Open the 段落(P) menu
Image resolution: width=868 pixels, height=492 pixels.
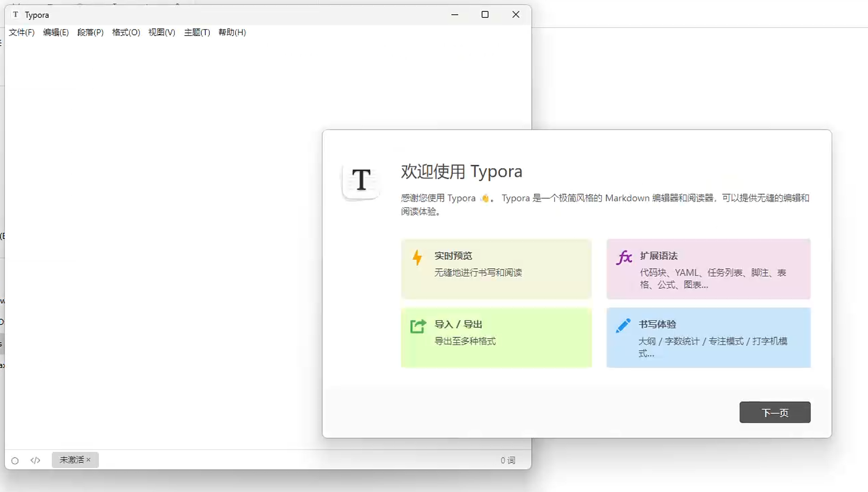[x=90, y=33]
